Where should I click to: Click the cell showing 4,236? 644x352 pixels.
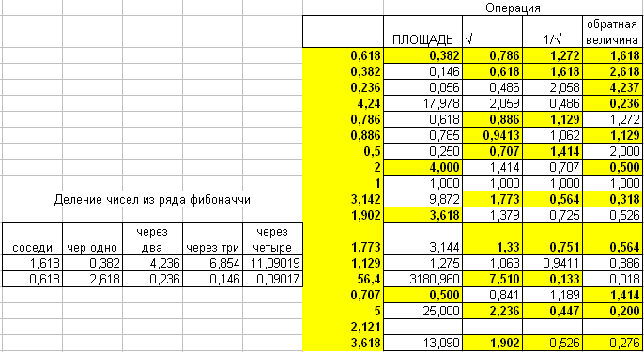click(x=152, y=263)
